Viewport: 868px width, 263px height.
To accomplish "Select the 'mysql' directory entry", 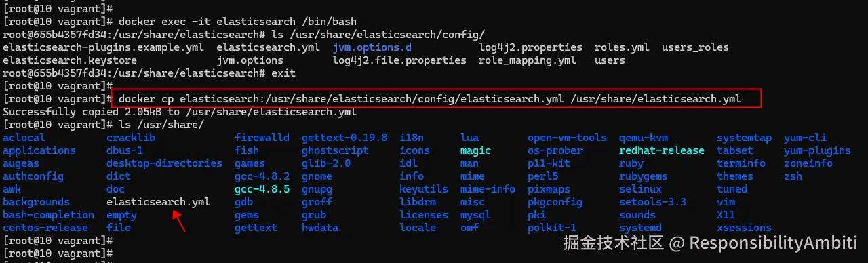I will [475, 215].
